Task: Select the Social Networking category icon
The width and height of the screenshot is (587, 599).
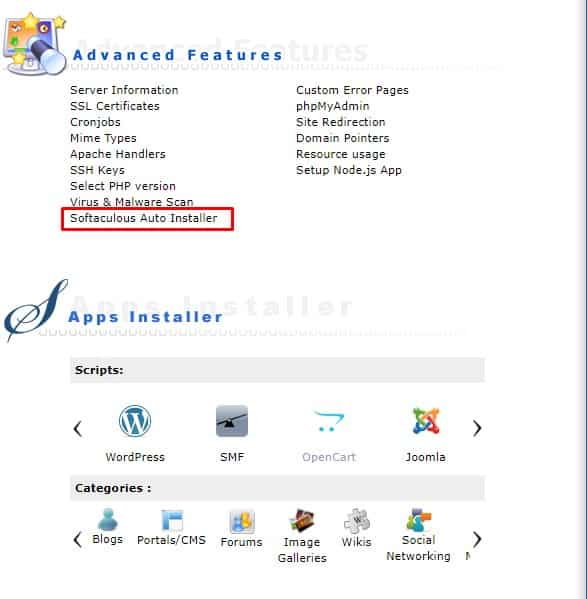Action: click(x=418, y=520)
